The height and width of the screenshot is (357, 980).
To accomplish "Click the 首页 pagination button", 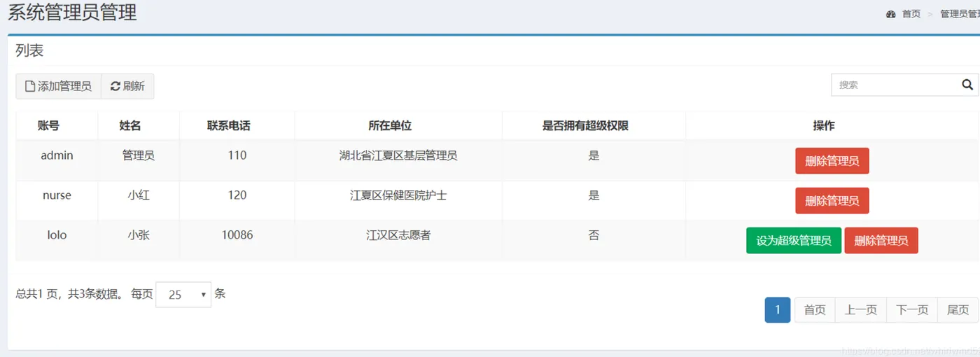I will pos(815,310).
